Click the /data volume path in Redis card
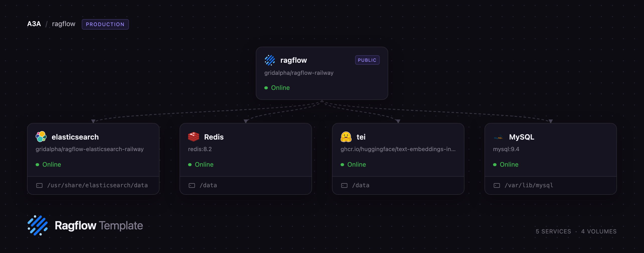 point(208,185)
